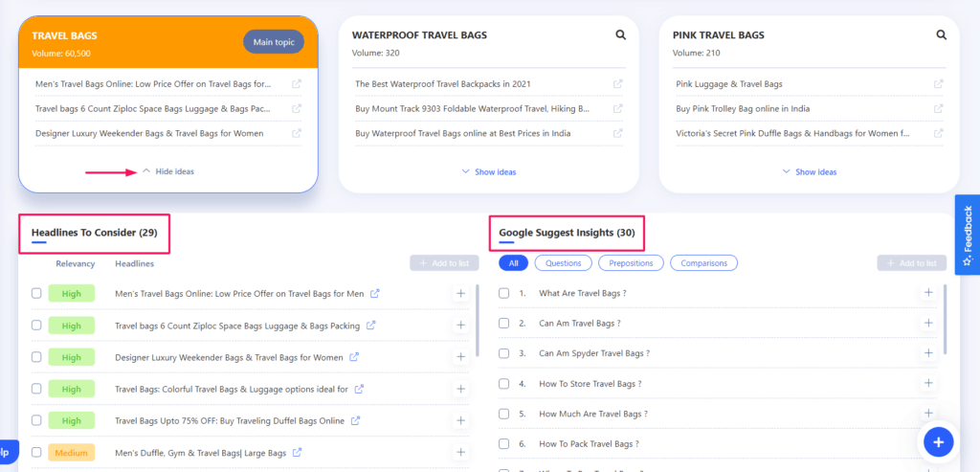Click search icon on Waterproof Travel Bags card
The image size is (980, 472).
click(x=621, y=35)
